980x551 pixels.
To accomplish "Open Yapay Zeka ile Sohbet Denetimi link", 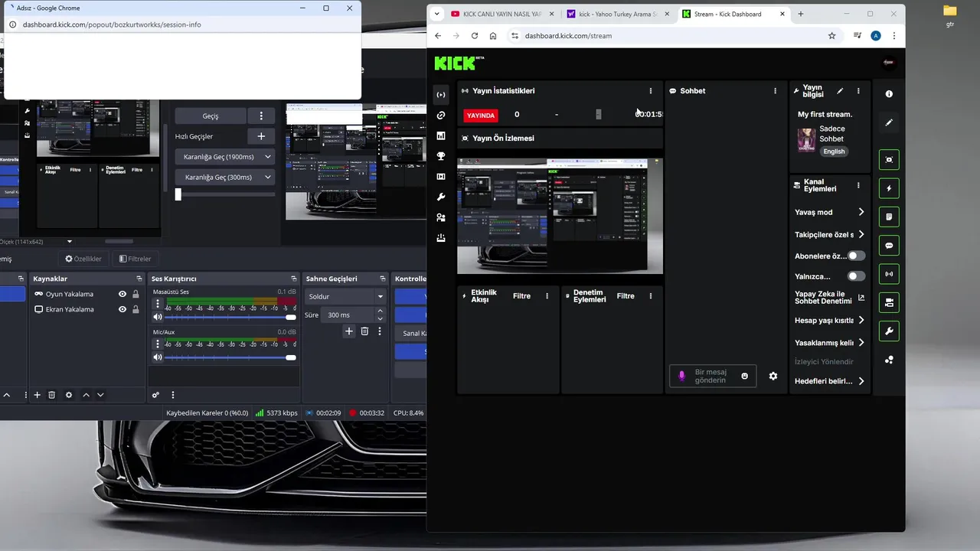I will (829, 298).
